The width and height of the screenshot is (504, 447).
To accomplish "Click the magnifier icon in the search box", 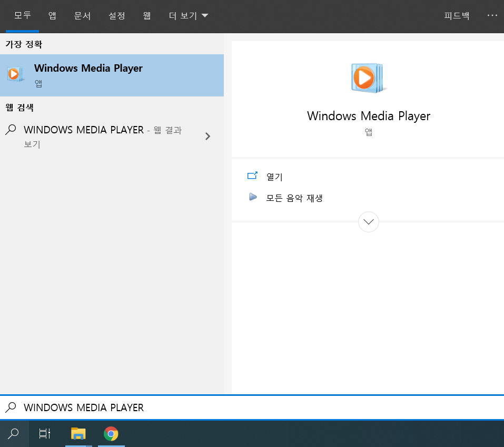I will click(x=11, y=407).
